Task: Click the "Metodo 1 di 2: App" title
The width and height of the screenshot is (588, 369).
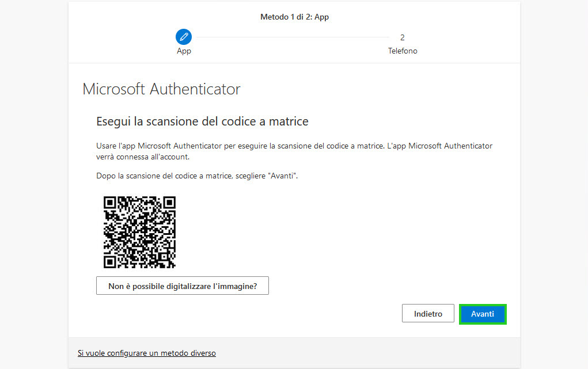Action: (294, 17)
